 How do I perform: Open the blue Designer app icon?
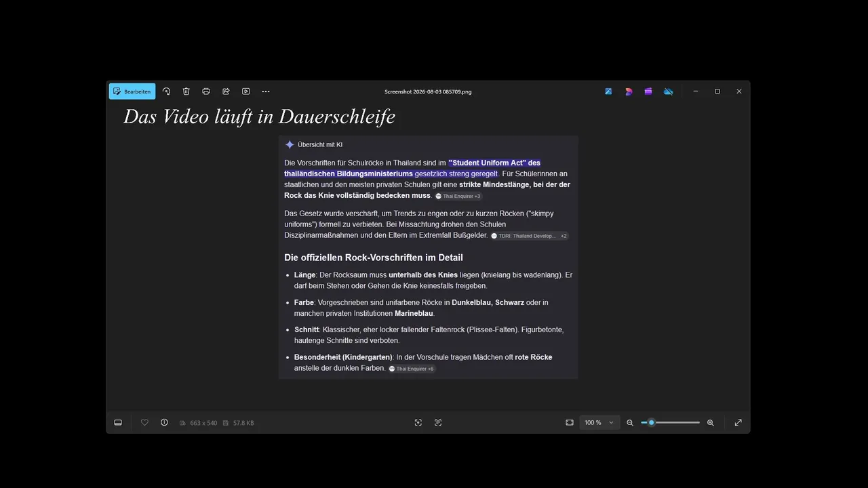coord(609,91)
